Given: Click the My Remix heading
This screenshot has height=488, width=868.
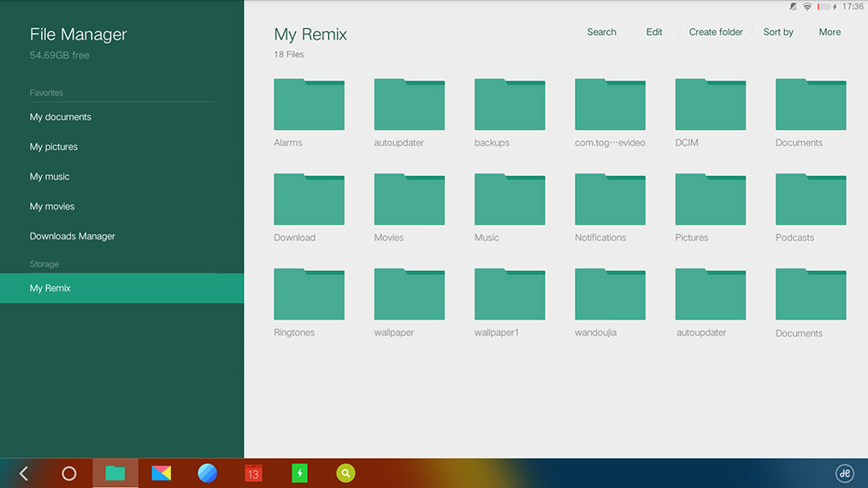Looking at the screenshot, I should [310, 34].
